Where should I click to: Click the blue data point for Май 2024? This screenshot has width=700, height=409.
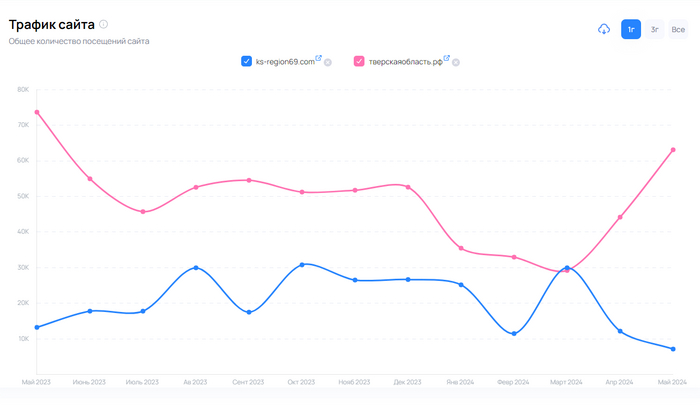(x=673, y=349)
